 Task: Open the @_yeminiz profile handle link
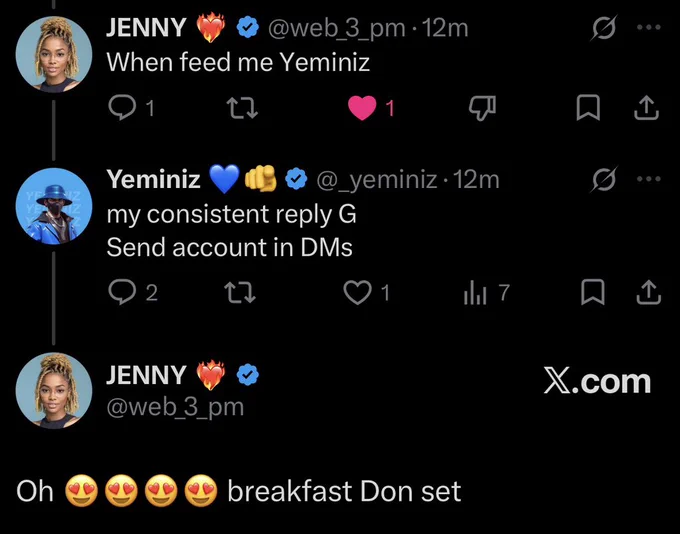pyautogui.click(x=377, y=180)
